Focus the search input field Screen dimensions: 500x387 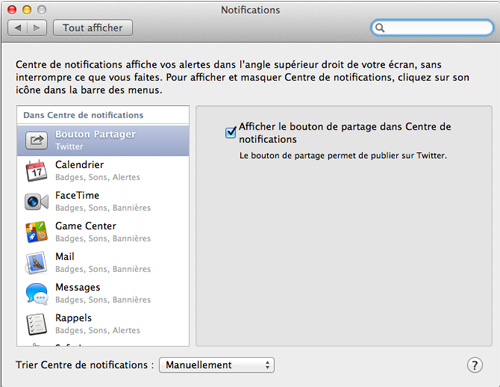(432, 28)
